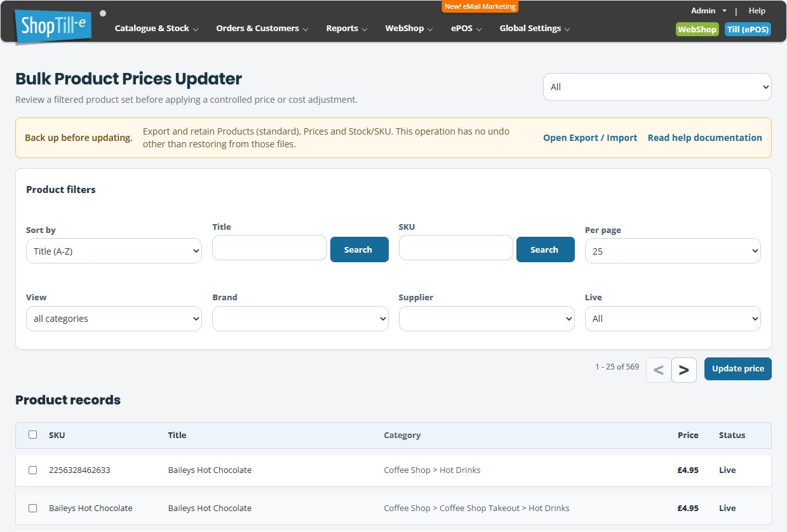Click the Update price button

[737, 369]
